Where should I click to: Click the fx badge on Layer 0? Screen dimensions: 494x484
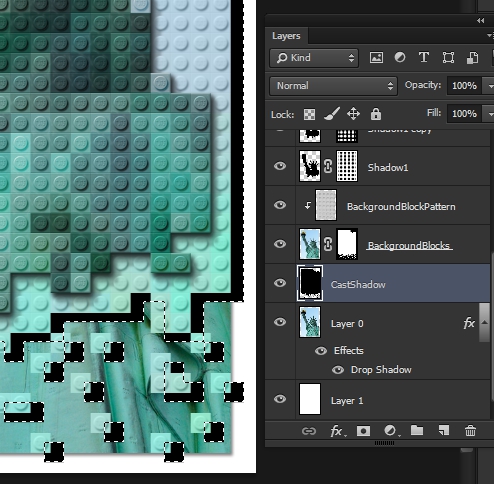(x=469, y=323)
